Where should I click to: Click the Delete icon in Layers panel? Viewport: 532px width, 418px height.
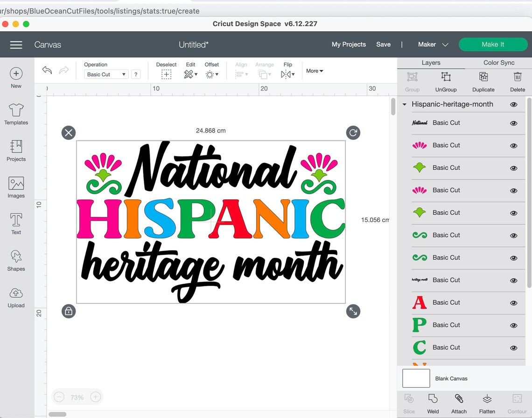tap(518, 80)
